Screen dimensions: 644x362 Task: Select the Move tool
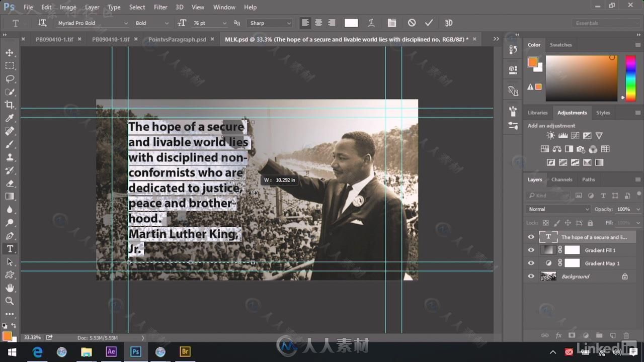[10, 53]
